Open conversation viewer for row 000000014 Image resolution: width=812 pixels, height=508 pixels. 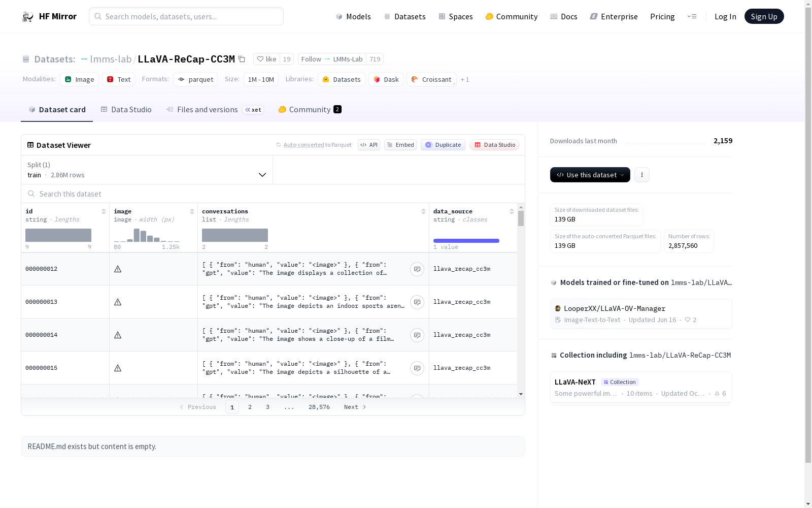pyautogui.click(x=417, y=335)
